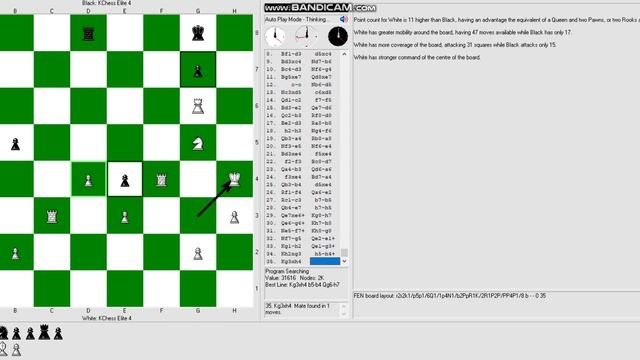Pick the black pawn on b5
This screenshot has height=360, width=640.
coord(15,143)
